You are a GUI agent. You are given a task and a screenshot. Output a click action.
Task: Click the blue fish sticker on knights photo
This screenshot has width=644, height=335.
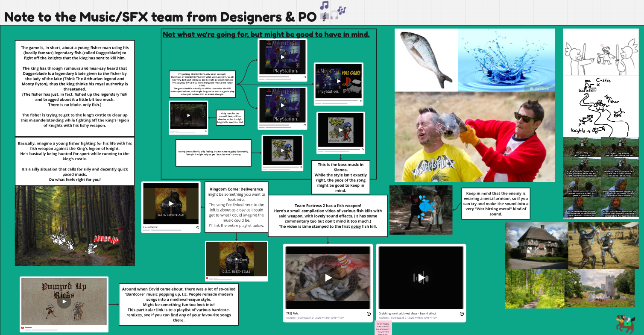point(424,205)
